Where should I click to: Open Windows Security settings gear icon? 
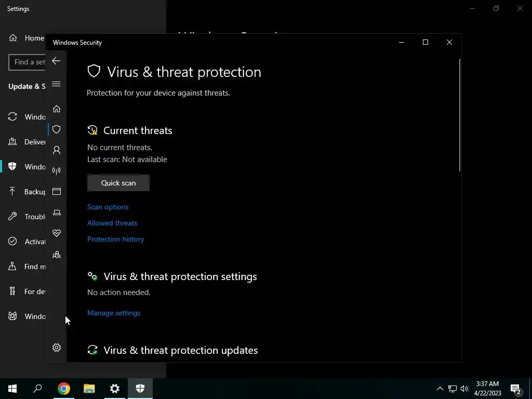pos(56,348)
